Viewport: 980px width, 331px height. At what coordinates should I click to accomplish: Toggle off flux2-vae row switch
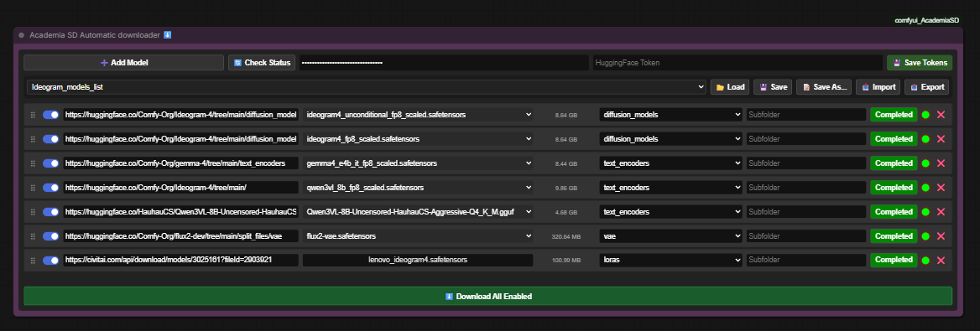pos(50,236)
